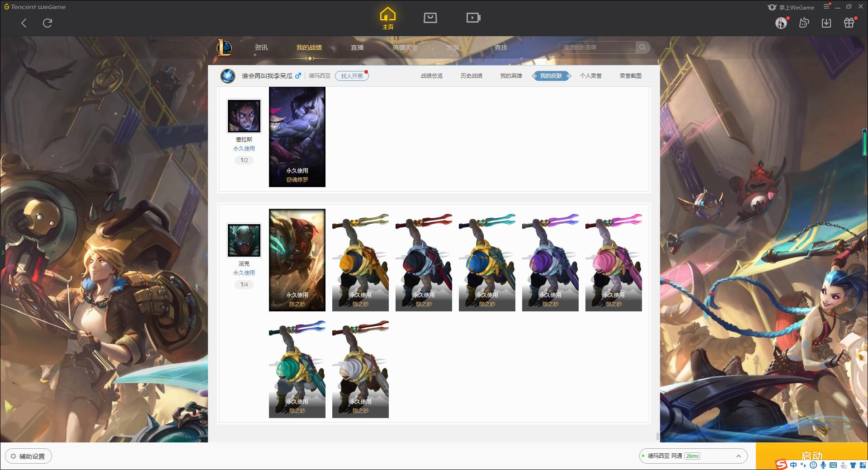Click the Sogou microphone voice input
The image size is (868, 470).
[823, 465]
